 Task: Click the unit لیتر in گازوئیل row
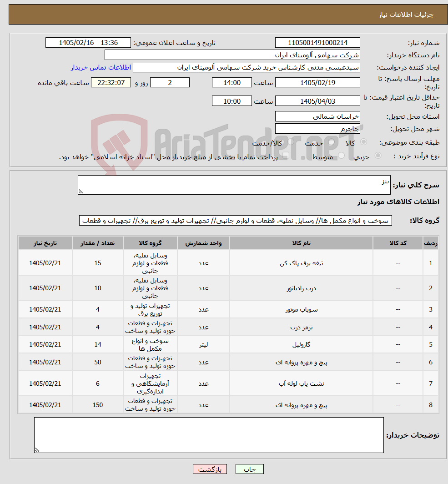point(203,344)
